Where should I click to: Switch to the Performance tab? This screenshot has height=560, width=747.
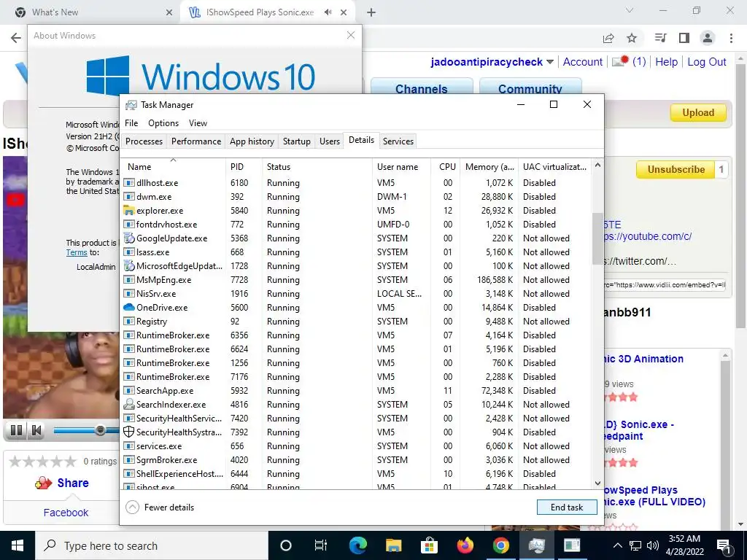pos(196,141)
